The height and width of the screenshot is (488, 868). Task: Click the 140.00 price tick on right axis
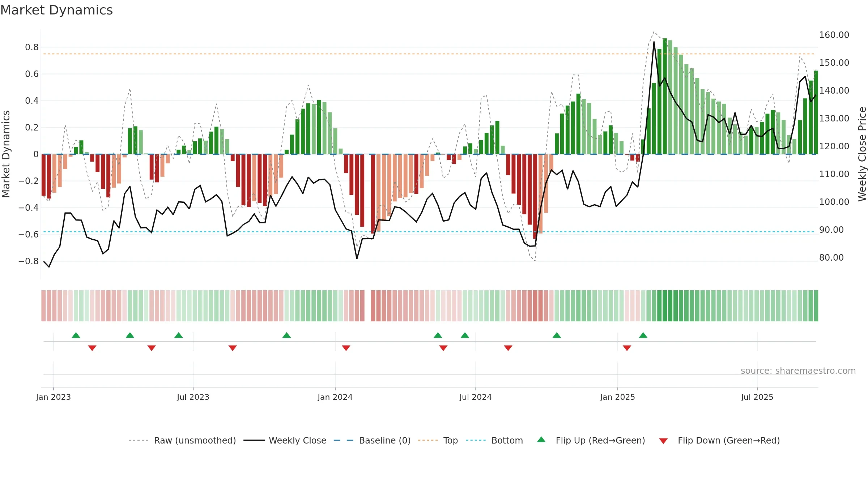click(x=834, y=91)
